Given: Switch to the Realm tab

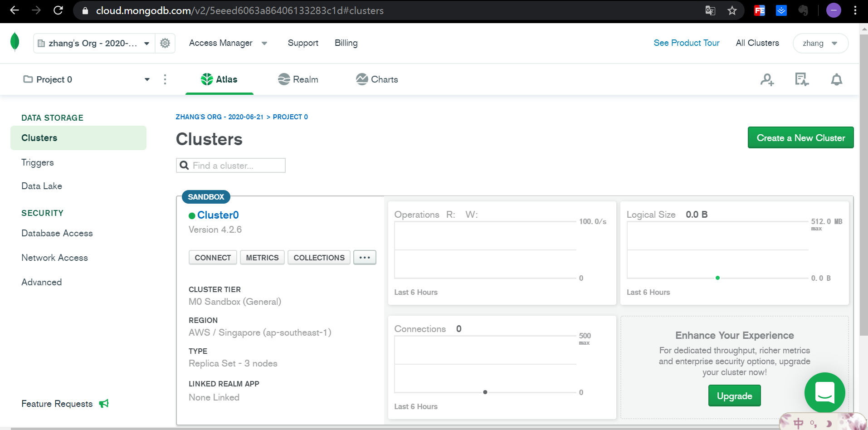Looking at the screenshot, I should [298, 79].
